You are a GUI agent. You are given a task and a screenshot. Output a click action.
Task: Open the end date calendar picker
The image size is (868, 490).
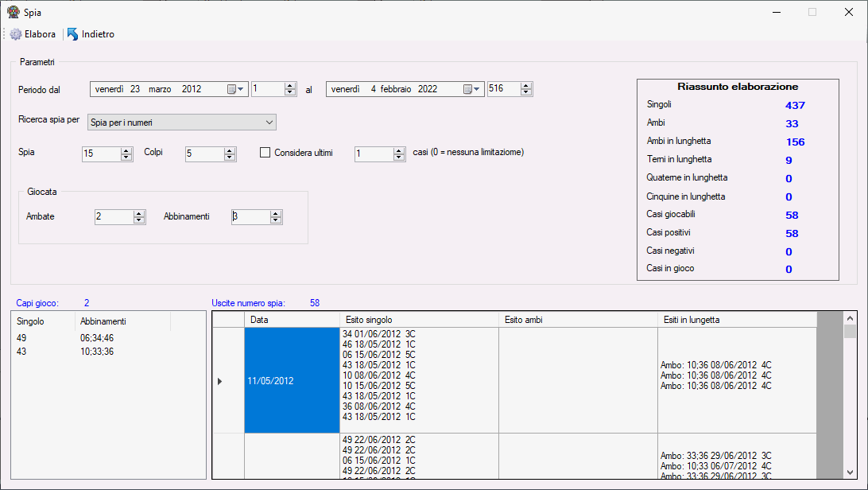(x=471, y=89)
